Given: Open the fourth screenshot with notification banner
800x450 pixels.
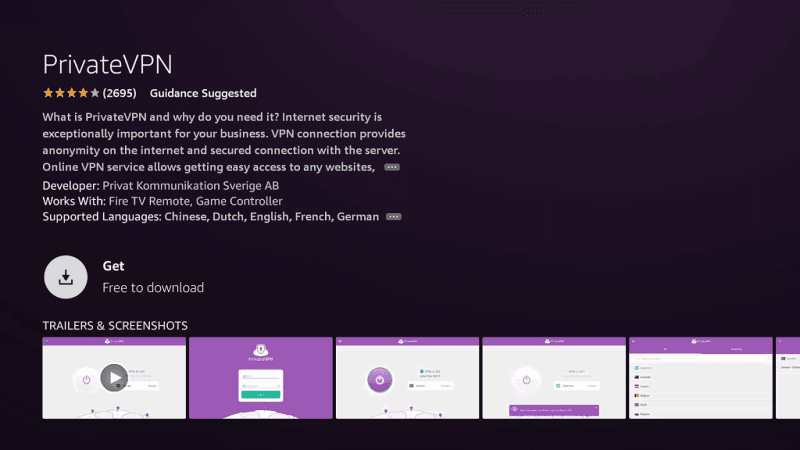Looking at the screenshot, I should tap(554, 377).
